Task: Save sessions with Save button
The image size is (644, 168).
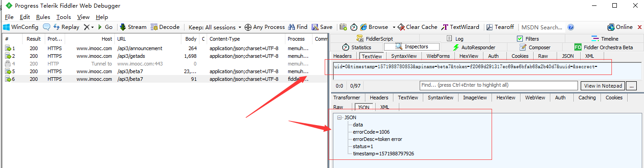Action: tap(322, 27)
